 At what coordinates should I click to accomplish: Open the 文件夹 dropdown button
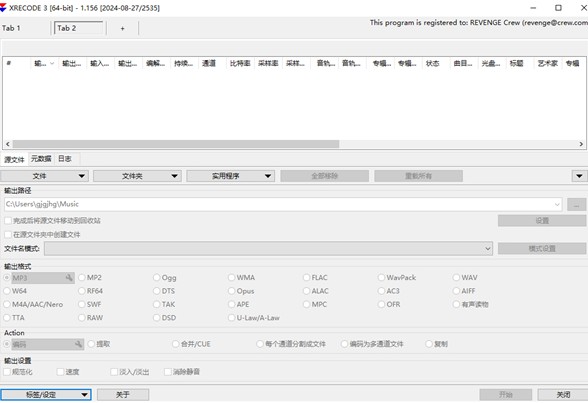point(137,176)
